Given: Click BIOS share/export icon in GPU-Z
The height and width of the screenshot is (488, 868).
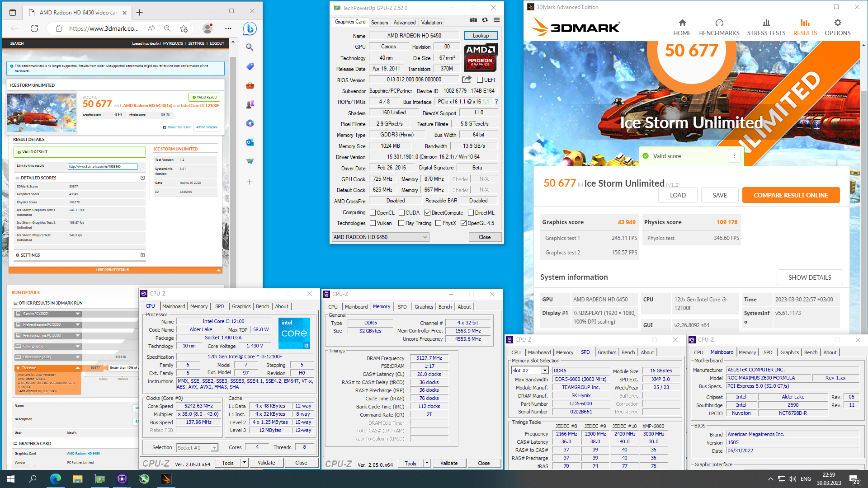Looking at the screenshot, I should [467, 80].
